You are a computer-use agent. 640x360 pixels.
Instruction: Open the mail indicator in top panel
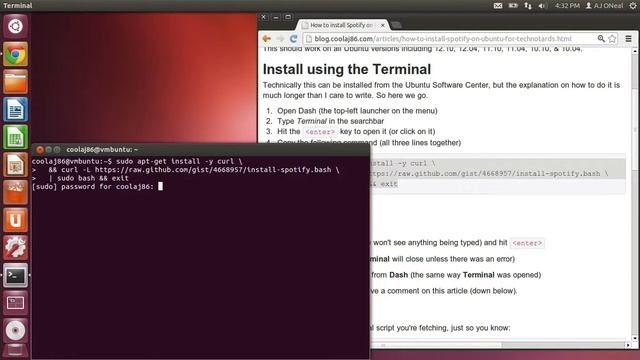[x=498, y=6]
